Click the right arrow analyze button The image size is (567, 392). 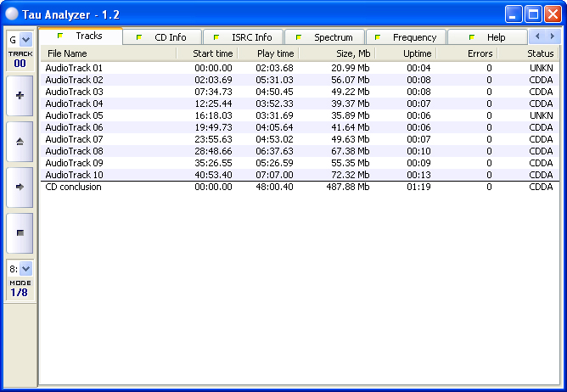pyautogui.click(x=20, y=187)
